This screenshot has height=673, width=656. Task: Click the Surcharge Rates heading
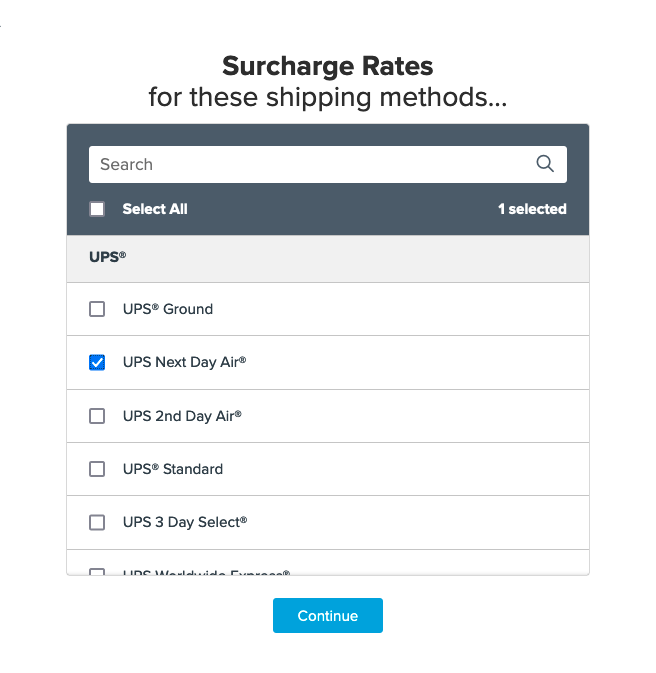pos(328,67)
